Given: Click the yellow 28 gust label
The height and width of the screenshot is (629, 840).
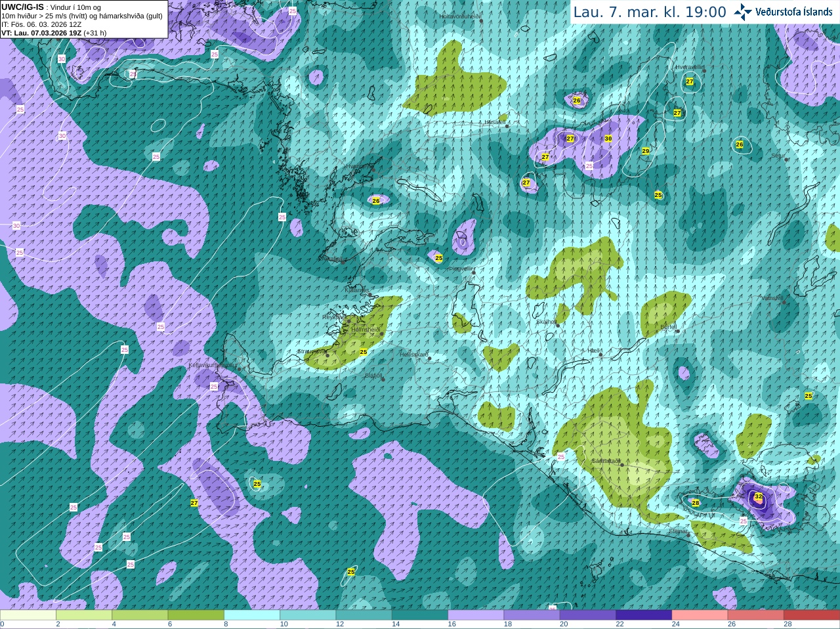Looking at the screenshot, I should tap(696, 503).
